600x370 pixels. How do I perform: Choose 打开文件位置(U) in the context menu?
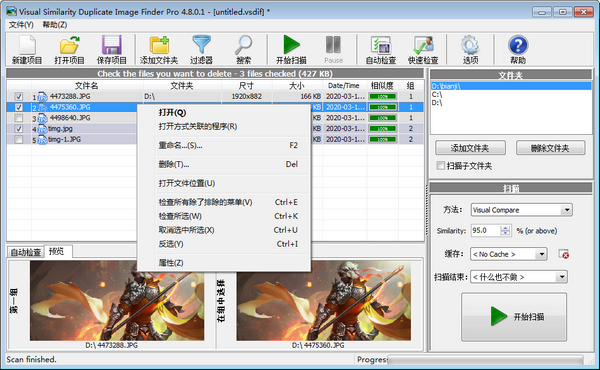click(x=223, y=183)
